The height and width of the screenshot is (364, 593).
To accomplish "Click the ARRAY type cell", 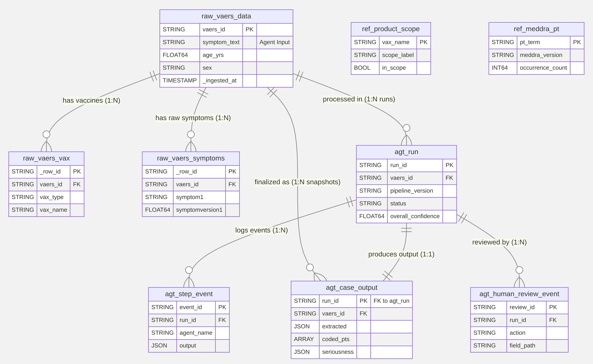I will click(x=305, y=339).
